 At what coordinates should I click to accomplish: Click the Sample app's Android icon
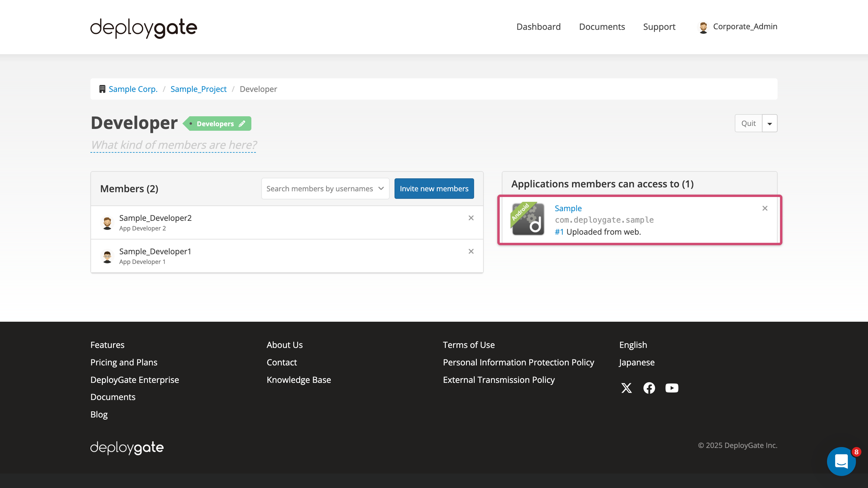point(527,220)
